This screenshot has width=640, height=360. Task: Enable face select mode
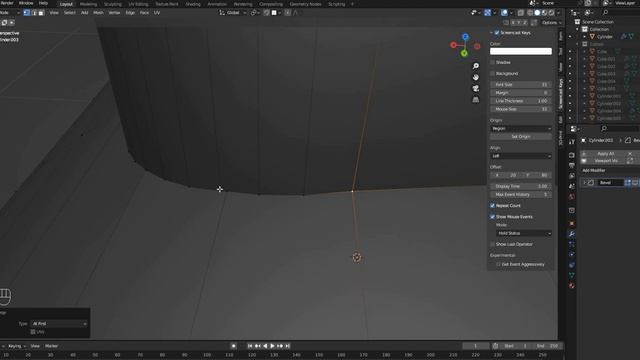(x=41, y=13)
